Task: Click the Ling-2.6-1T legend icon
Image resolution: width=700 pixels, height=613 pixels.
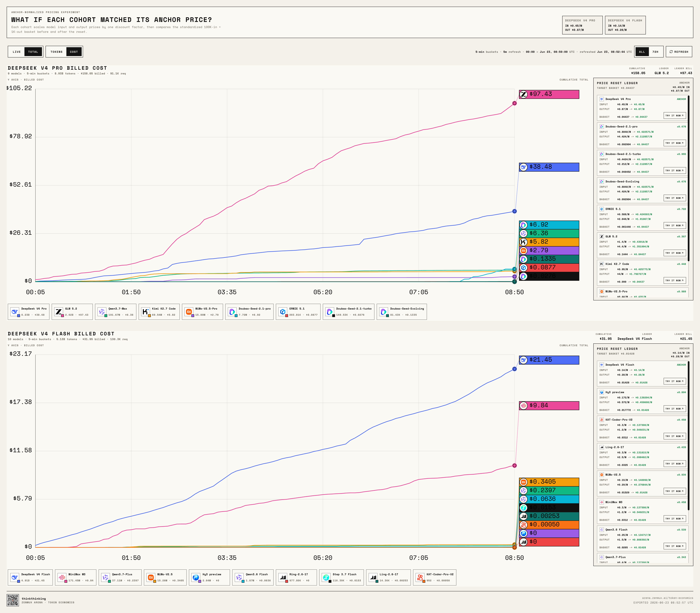Action: point(373,577)
